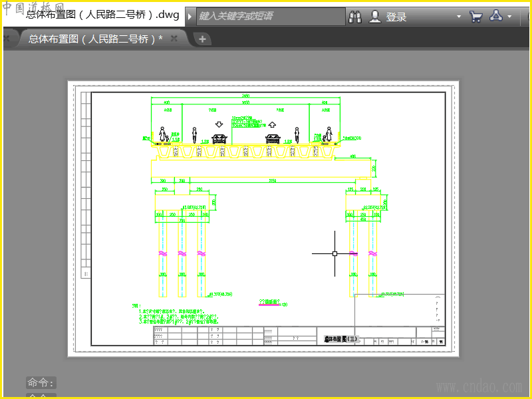Click the Autodesk A360 triangle icon
This screenshot has height=399, width=532.
[496, 15]
